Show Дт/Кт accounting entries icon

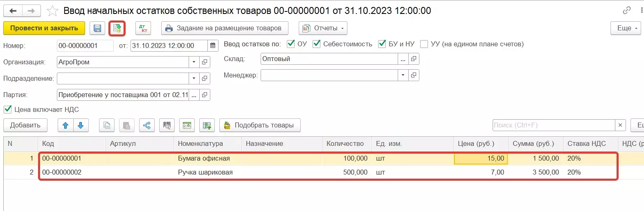coord(143,28)
